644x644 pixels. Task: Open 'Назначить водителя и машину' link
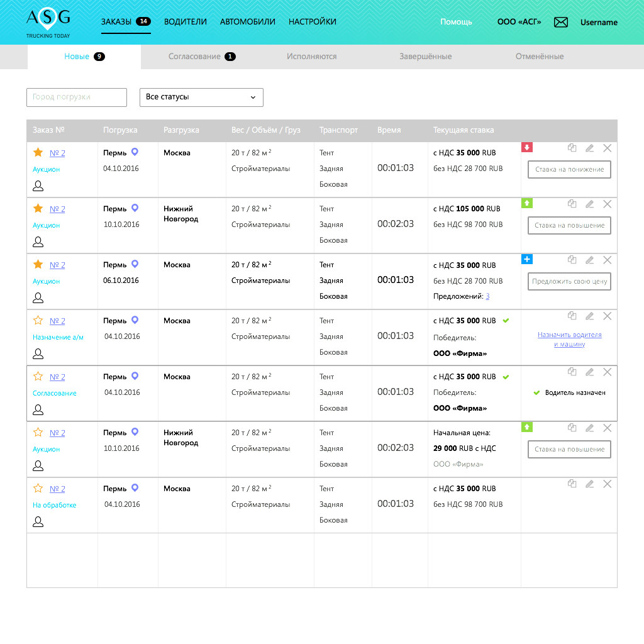tap(569, 340)
